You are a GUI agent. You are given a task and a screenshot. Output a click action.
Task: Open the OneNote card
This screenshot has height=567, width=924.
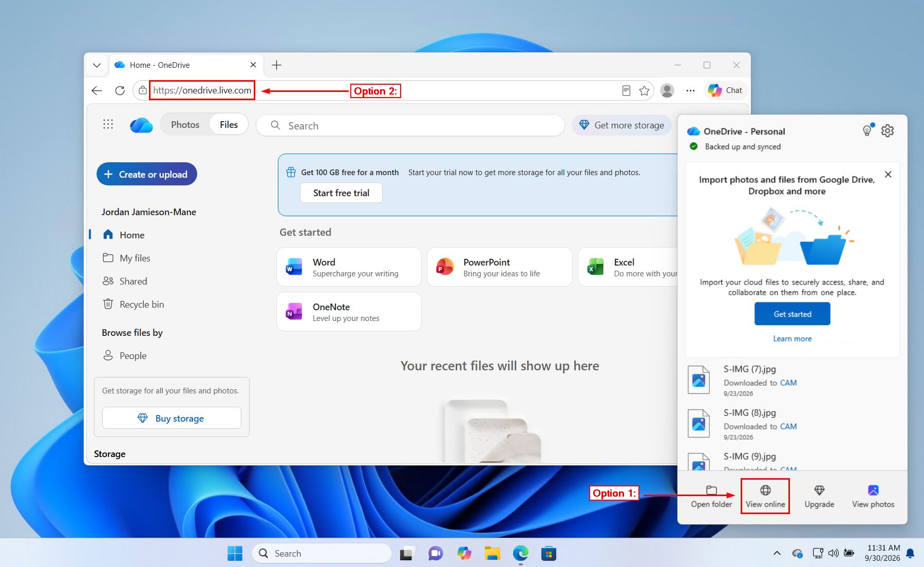pyautogui.click(x=349, y=312)
